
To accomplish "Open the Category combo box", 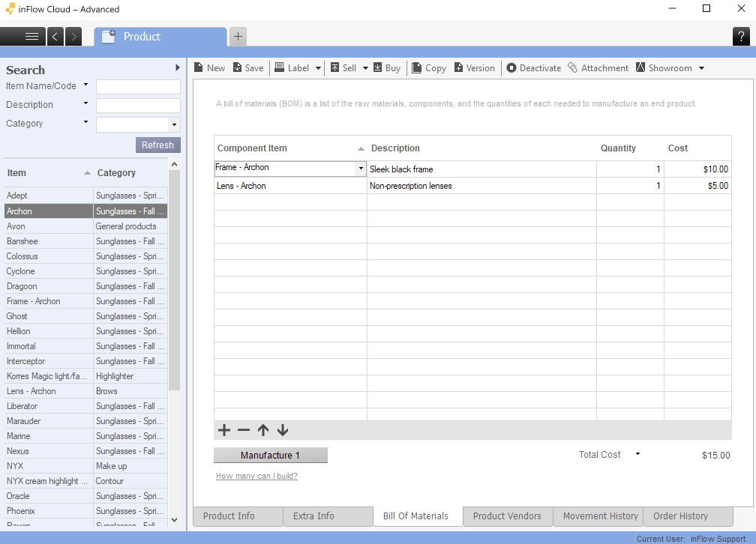I will point(138,125).
